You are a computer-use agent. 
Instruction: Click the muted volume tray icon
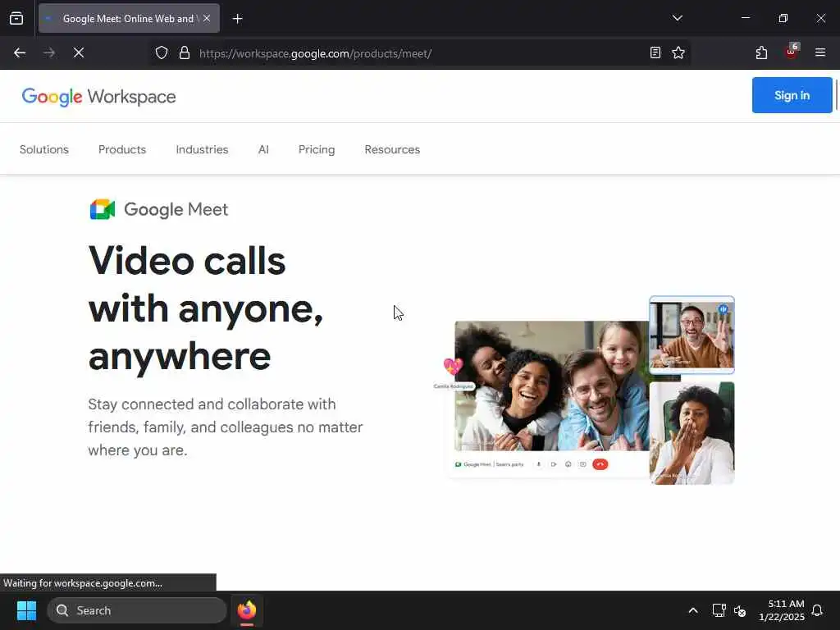[x=740, y=610]
